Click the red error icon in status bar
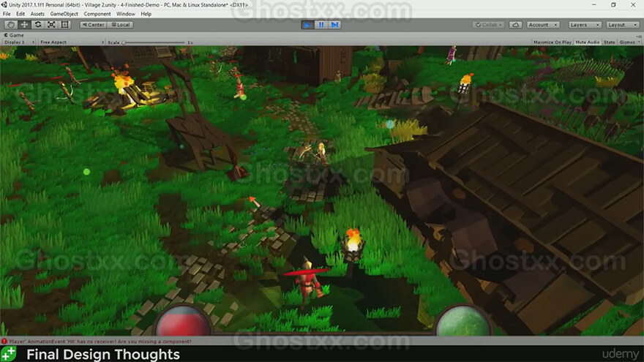 [x=4, y=341]
